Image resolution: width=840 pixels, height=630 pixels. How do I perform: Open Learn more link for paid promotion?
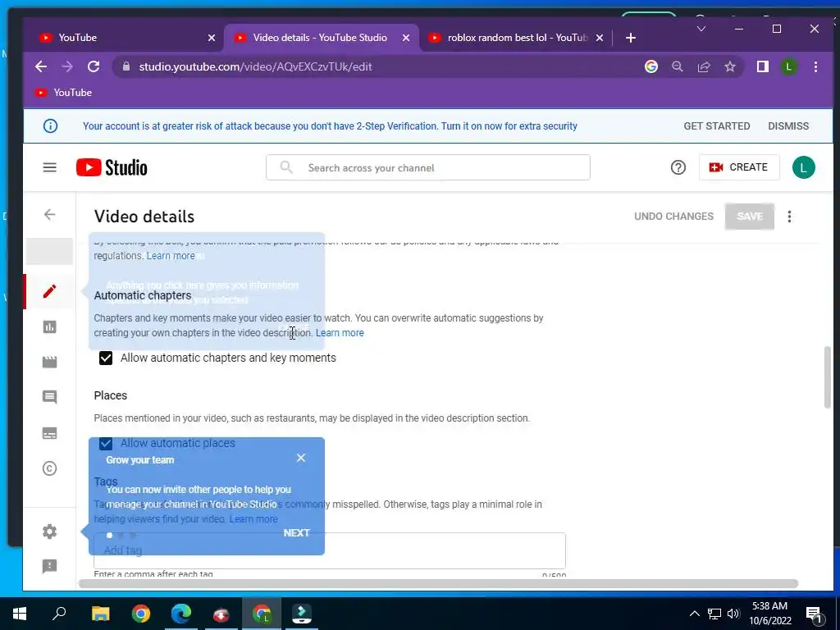pos(171,256)
